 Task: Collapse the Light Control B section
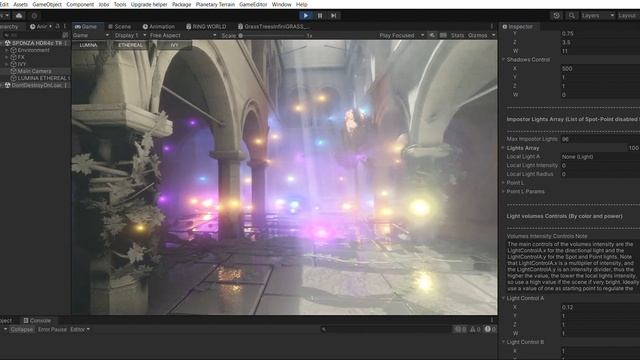point(503,342)
